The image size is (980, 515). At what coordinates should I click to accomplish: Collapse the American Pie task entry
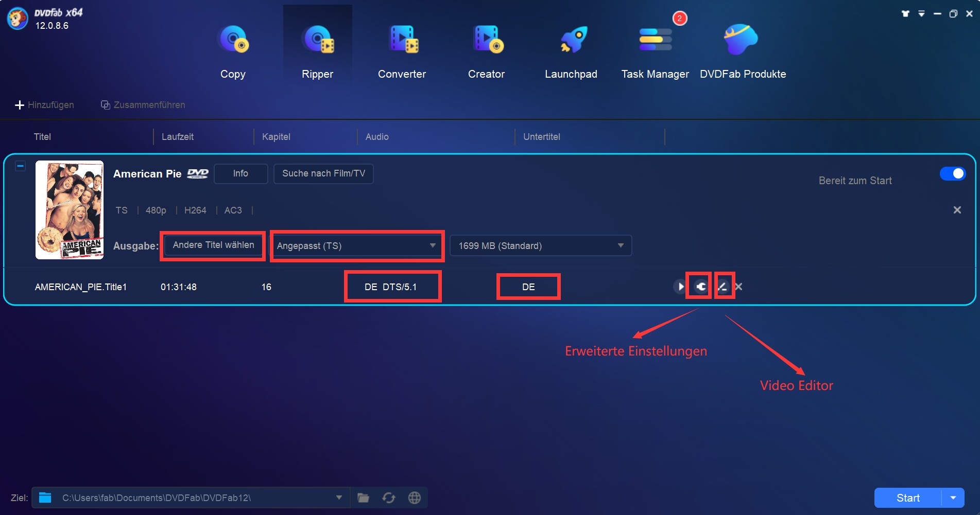pyautogui.click(x=20, y=166)
